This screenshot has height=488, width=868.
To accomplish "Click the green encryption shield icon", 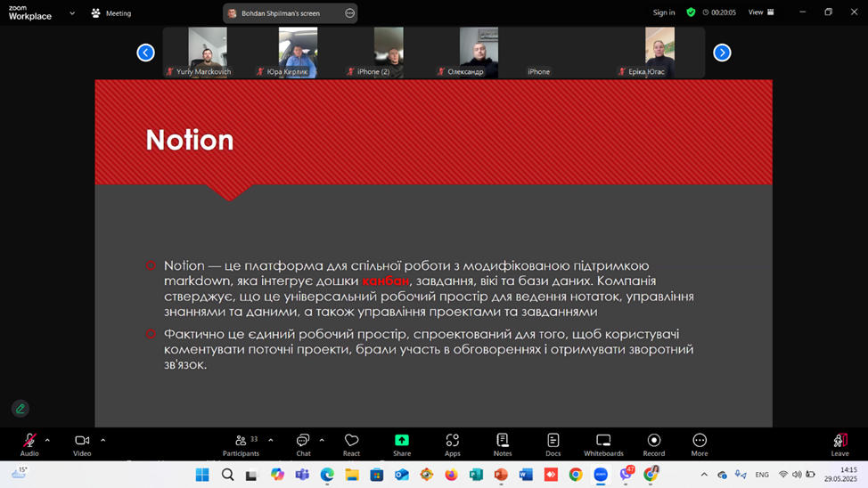I will pyautogui.click(x=691, y=12).
